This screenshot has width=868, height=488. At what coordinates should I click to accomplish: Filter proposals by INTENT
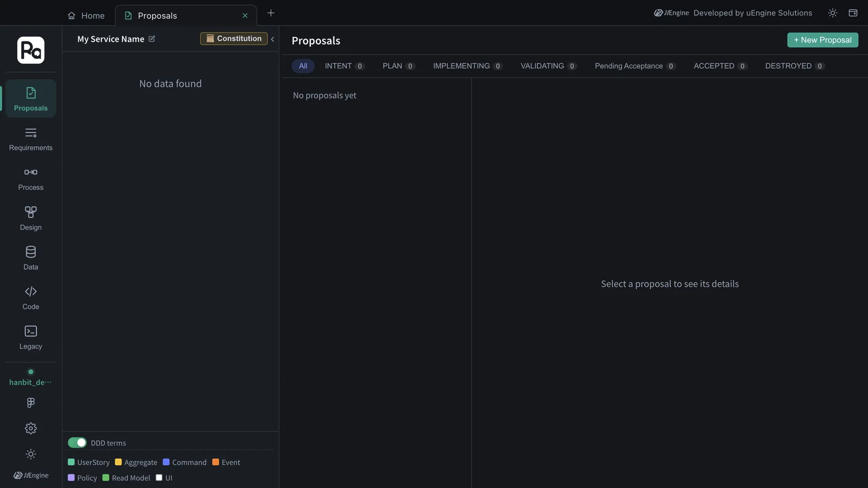(344, 66)
